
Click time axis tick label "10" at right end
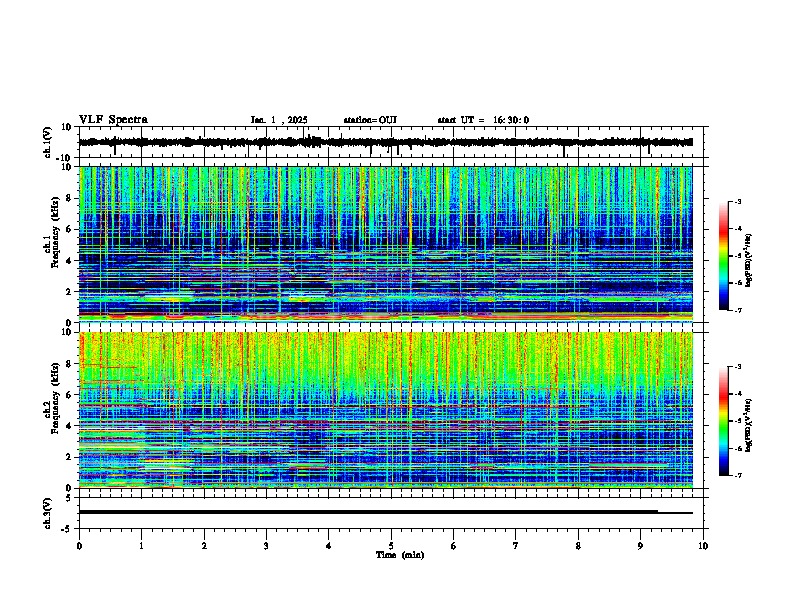pos(703,546)
